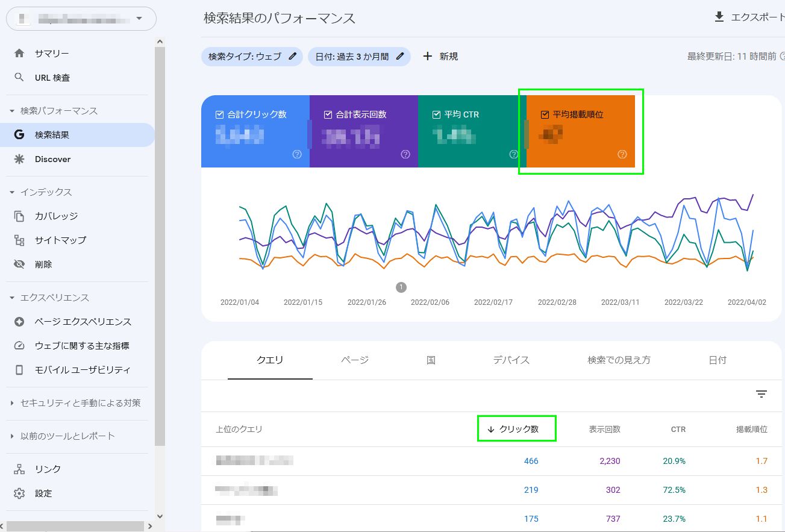Click the chart annotation marker 1
Image resolution: width=785 pixels, height=532 pixels.
401,287
